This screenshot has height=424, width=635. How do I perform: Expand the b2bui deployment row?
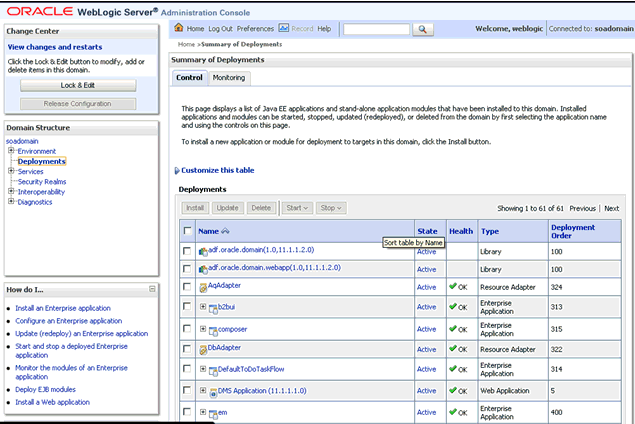click(203, 307)
